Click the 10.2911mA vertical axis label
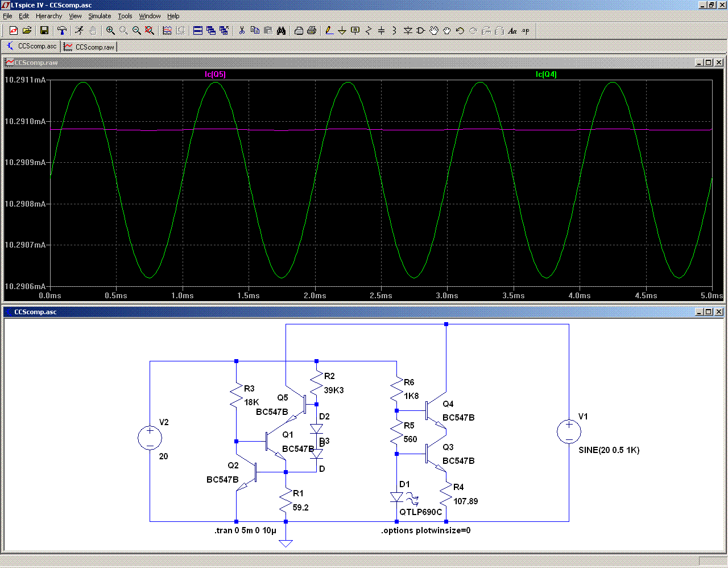Screen dimensions: 728x568 24,80
